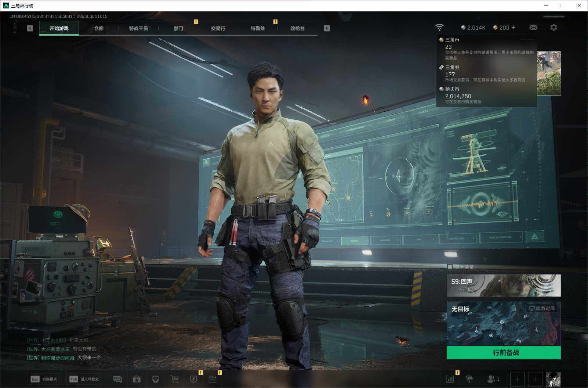Click the world chat message from 屿你漫步时间海
This screenshot has height=388, width=588.
[64, 358]
